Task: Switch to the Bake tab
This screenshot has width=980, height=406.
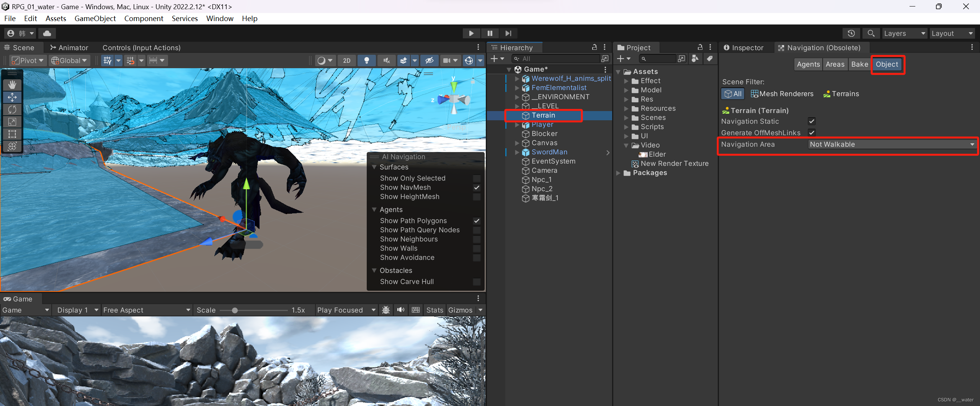Action: coord(859,64)
